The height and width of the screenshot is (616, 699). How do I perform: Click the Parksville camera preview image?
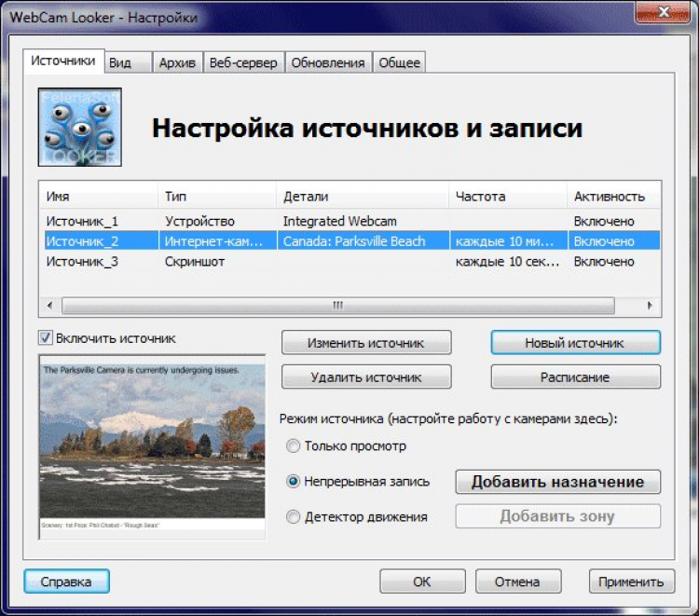(153, 446)
